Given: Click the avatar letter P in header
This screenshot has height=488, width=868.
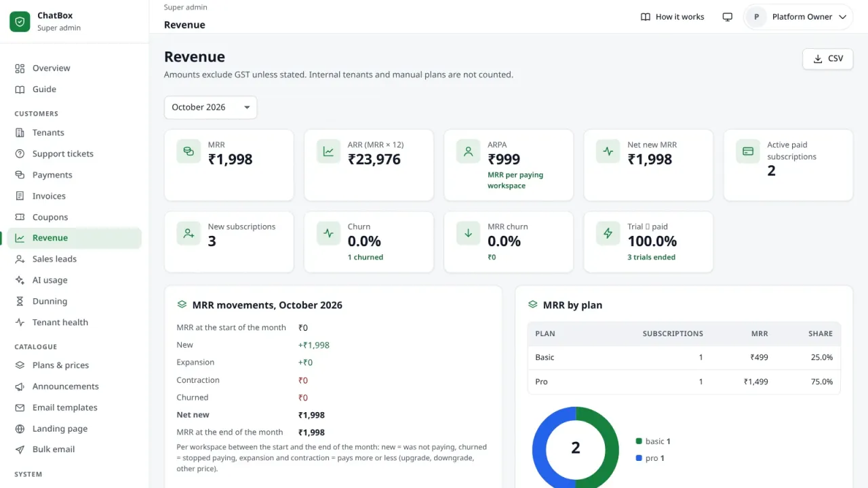Looking at the screenshot, I should (756, 17).
